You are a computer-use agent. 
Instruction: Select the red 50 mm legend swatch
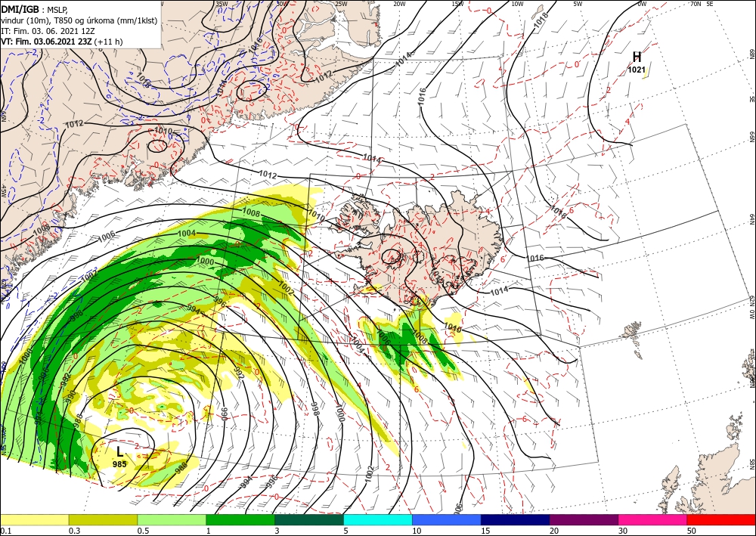(721, 519)
